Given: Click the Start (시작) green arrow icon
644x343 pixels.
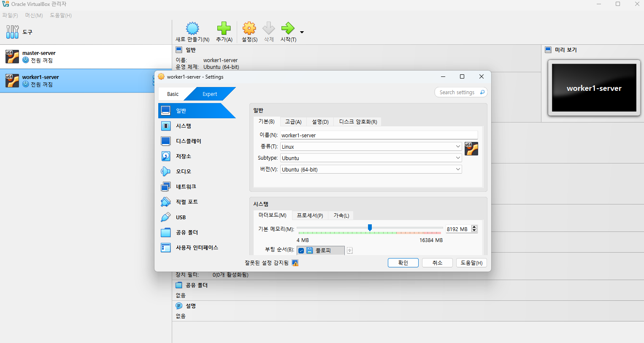Looking at the screenshot, I should pos(288,28).
